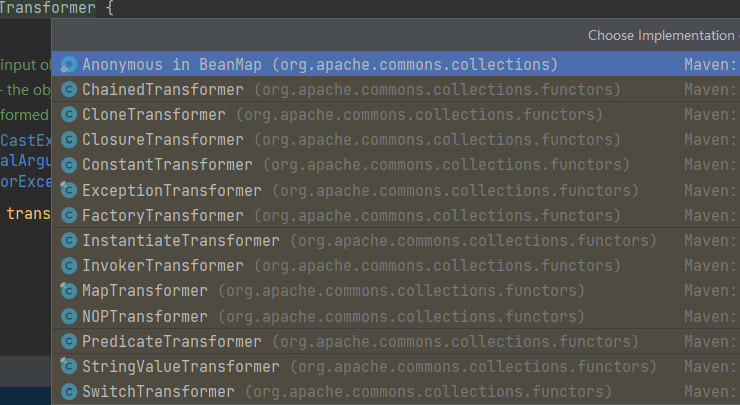The image size is (740, 405).
Task: Click the class icon beside CloneTransformer
Action: coord(69,114)
